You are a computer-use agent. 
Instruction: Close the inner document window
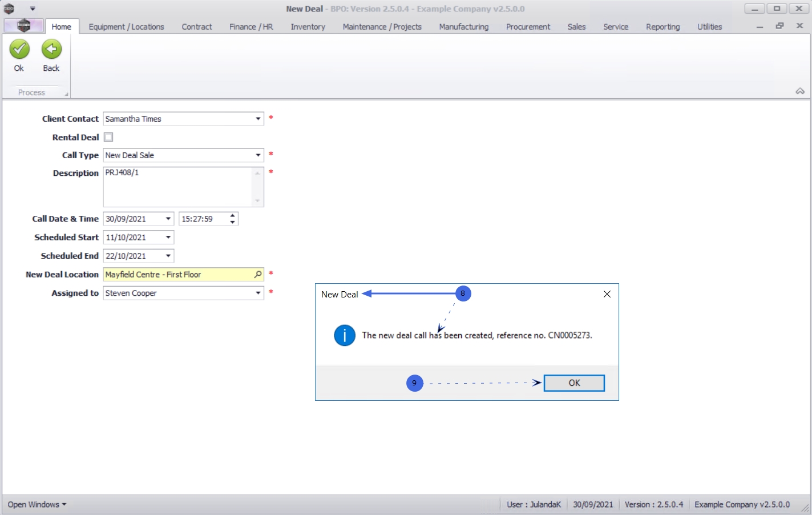(x=799, y=26)
